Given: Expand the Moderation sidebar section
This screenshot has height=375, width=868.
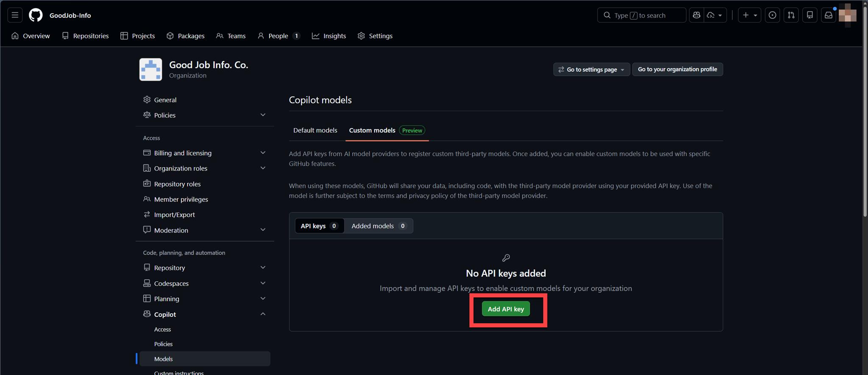Looking at the screenshot, I should click(x=263, y=230).
